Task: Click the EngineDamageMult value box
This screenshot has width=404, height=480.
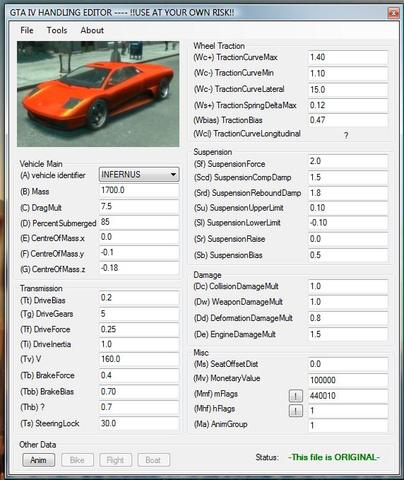Action: point(348,334)
